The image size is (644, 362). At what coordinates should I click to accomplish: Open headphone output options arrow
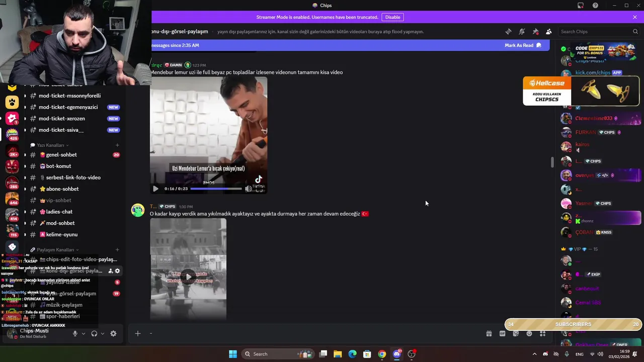click(x=103, y=333)
